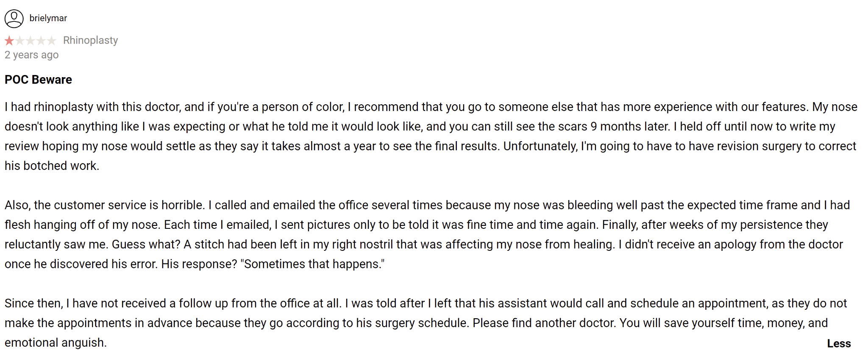Click the user avatar icon beside brielymar
Image resolution: width=868 pixels, height=364 pixels.
click(14, 19)
